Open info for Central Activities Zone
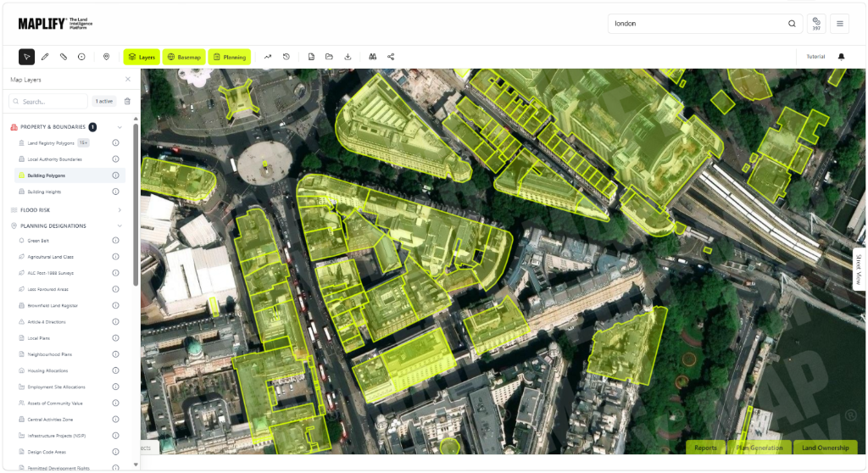868x473 pixels. coord(115,420)
